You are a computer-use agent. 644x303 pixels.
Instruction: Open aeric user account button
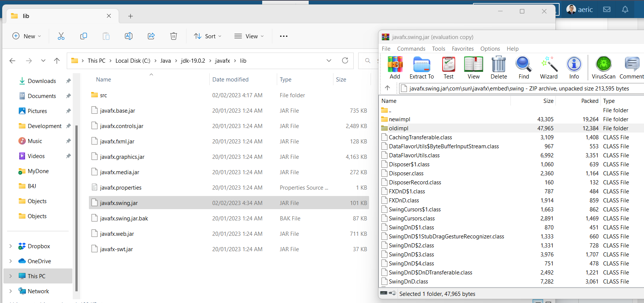[x=579, y=9]
